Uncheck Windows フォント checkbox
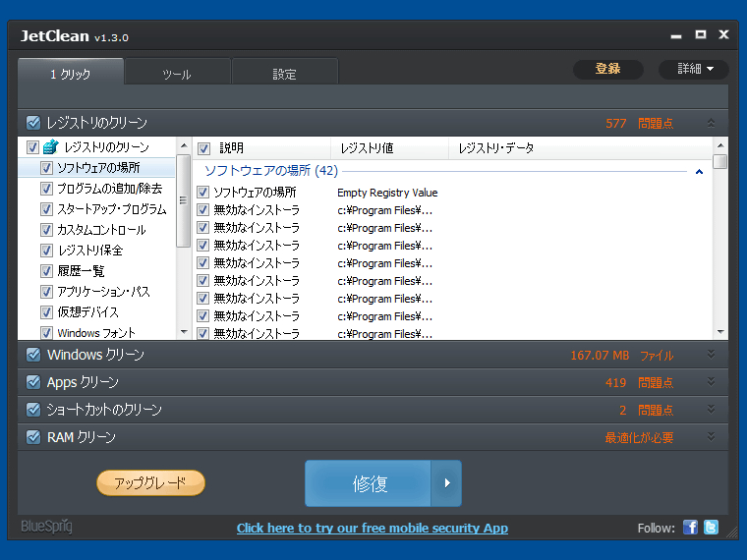The width and height of the screenshot is (747, 560). 46,332
